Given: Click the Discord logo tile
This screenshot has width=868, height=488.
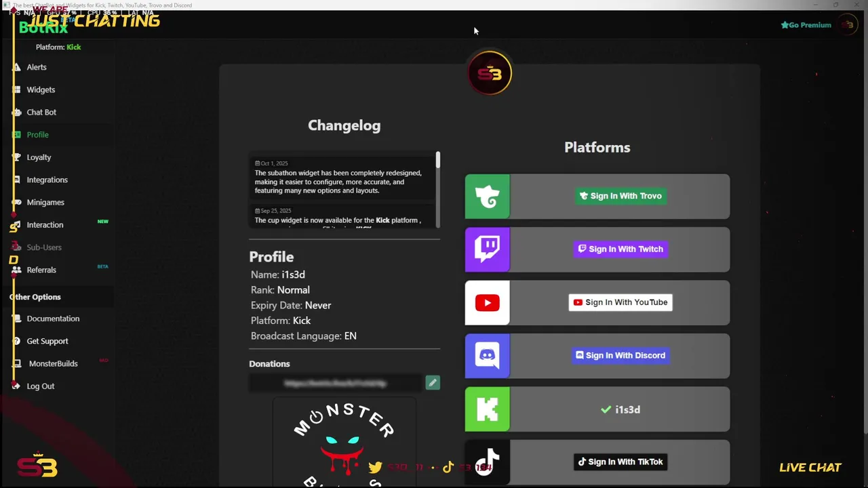Looking at the screenshot, I should point(487,356).
